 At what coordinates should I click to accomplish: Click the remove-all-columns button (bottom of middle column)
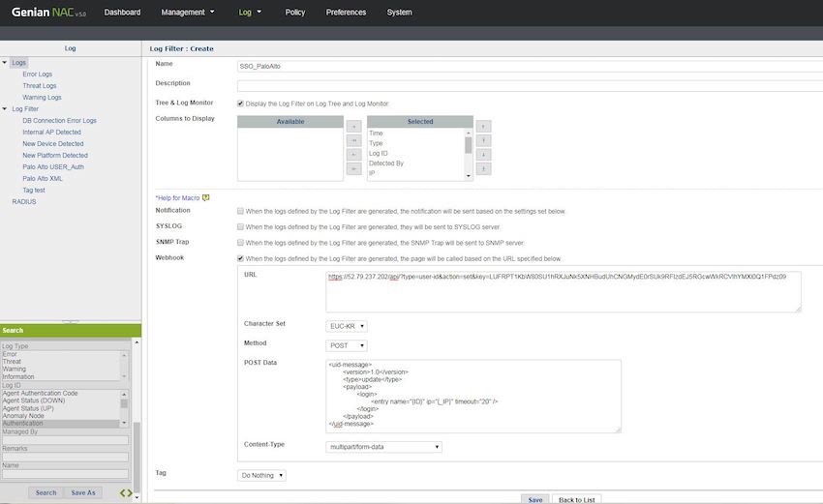[x=353, y=169]
